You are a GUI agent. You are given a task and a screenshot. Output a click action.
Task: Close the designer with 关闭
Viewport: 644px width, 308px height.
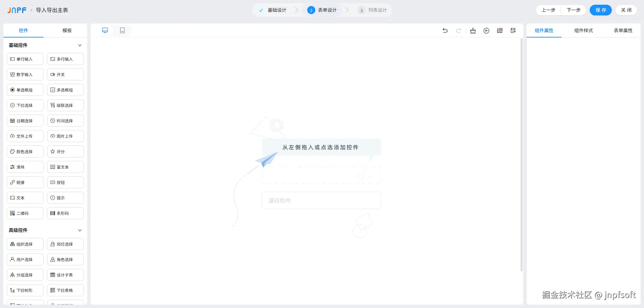[x=626, y=10]
